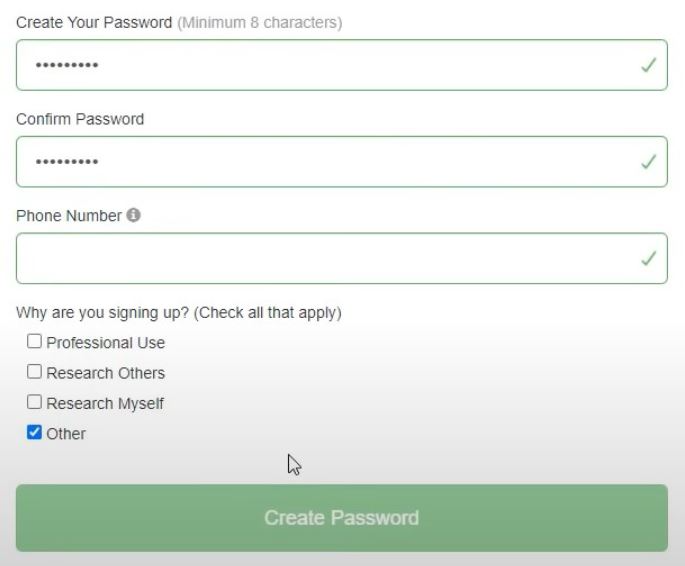The image size is (685, 566).
Task: Click the 'Research Others' label text
Action: point(106,373)
